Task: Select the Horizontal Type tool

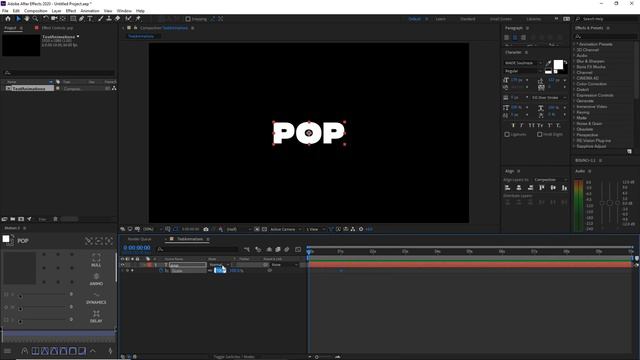Action: coord(90,19)
